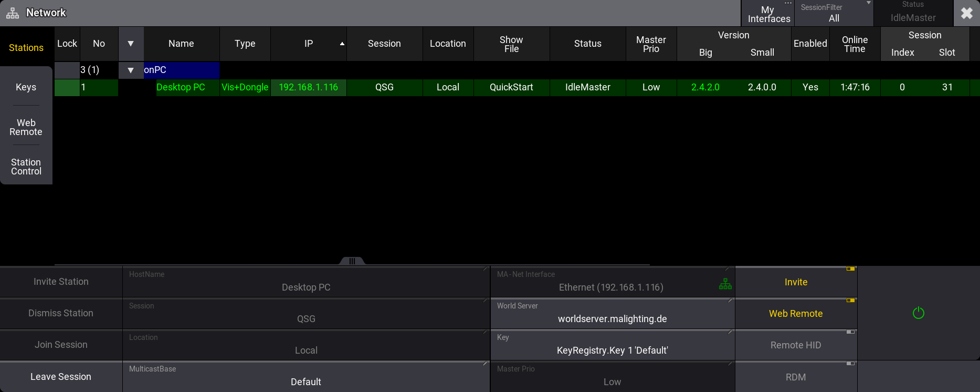
Task: Click the QSG session cell
Action: (384, 87)
